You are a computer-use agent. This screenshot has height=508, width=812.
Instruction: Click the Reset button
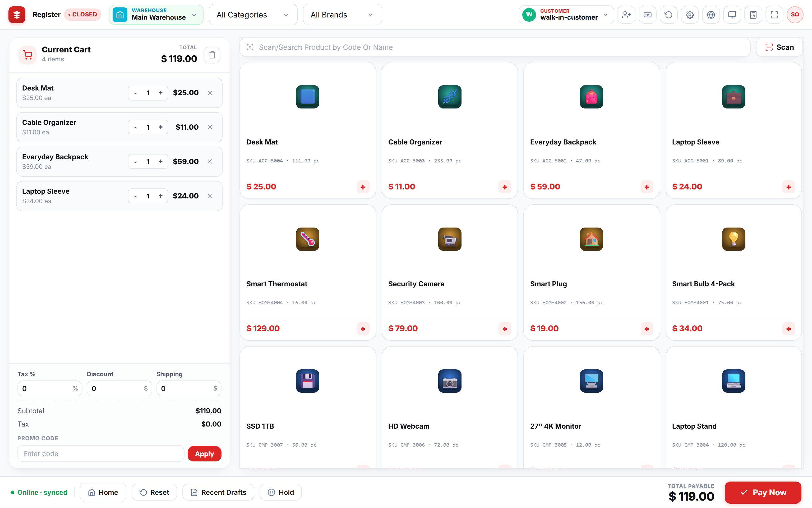[154, 492]
